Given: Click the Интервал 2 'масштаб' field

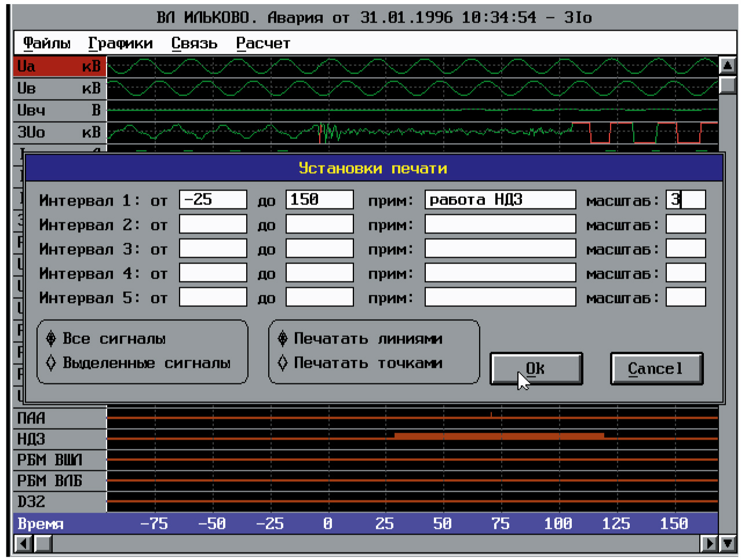Looking at the screenshot, I should [685, 224].
